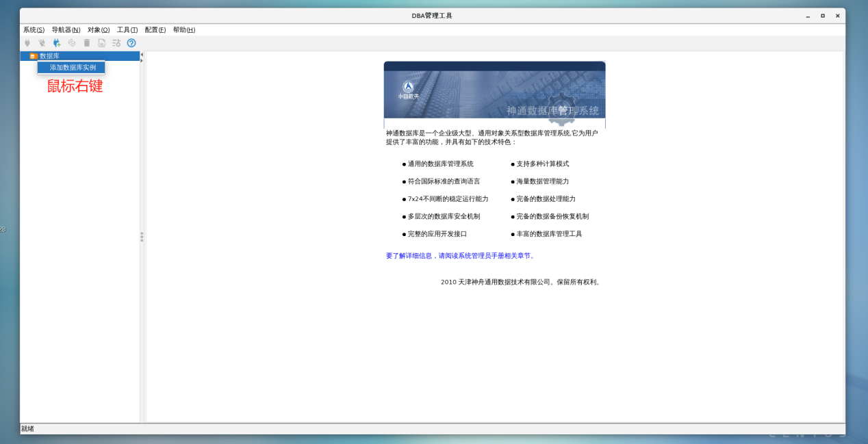The image size is (868, 444).
Task: Open help via the blue question-mark icon
Action: click(131, 42)
